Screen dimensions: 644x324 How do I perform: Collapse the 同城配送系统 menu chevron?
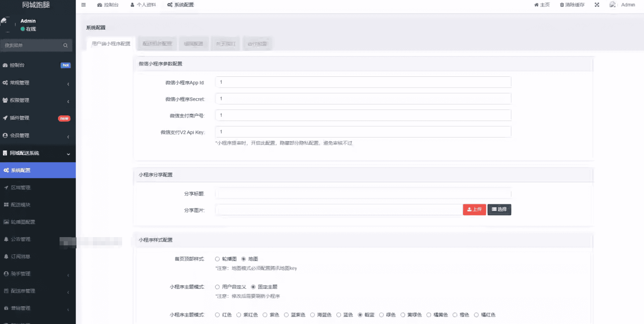coord(68,154)
